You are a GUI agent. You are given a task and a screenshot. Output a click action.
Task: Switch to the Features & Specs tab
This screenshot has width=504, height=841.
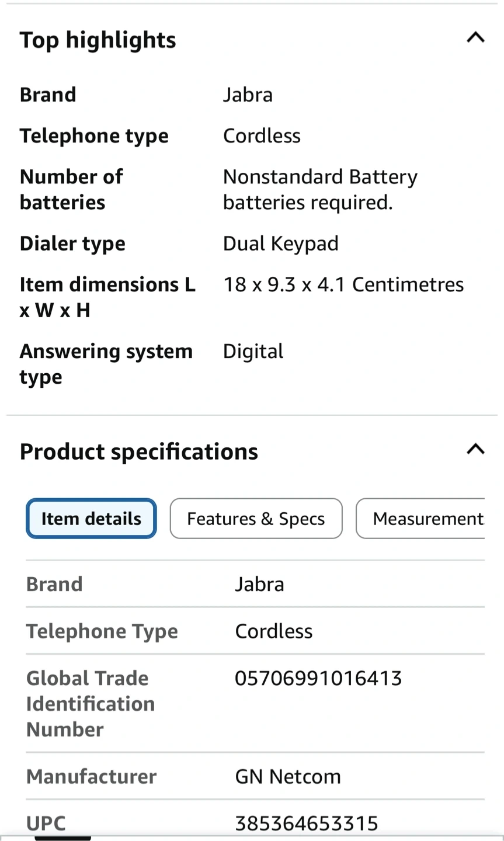click(256, 519)
